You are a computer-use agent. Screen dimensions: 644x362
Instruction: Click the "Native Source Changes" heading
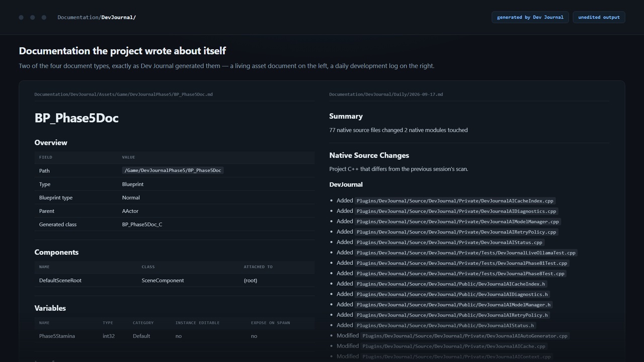point(369,155)
